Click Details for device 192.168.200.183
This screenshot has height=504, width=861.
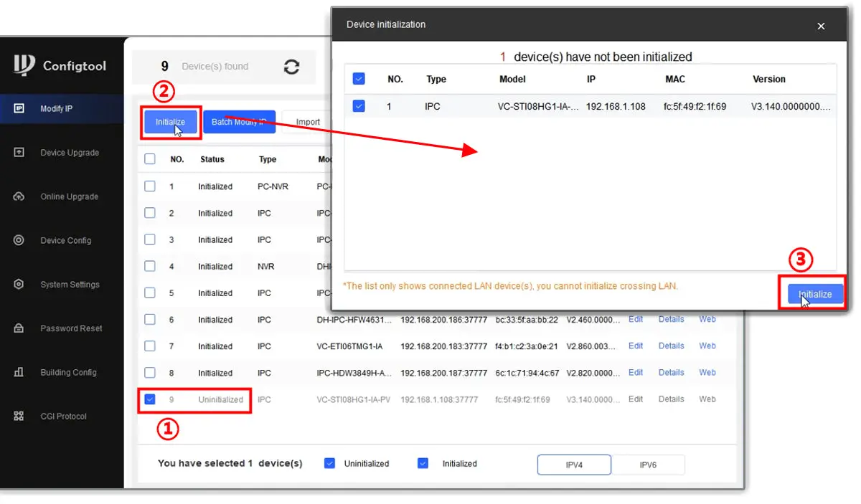(x=672, y=346)
